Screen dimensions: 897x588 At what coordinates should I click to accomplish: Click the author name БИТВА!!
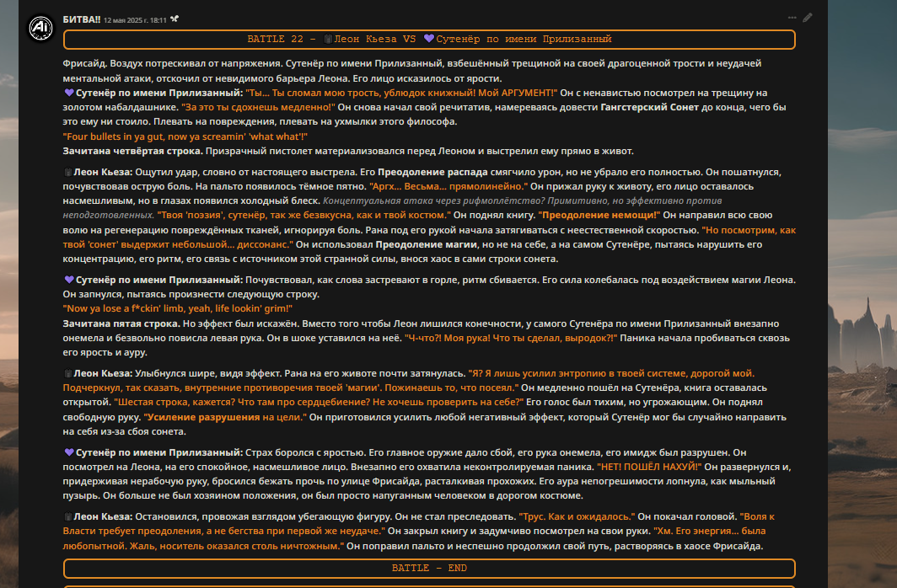(x=81, y=19)
